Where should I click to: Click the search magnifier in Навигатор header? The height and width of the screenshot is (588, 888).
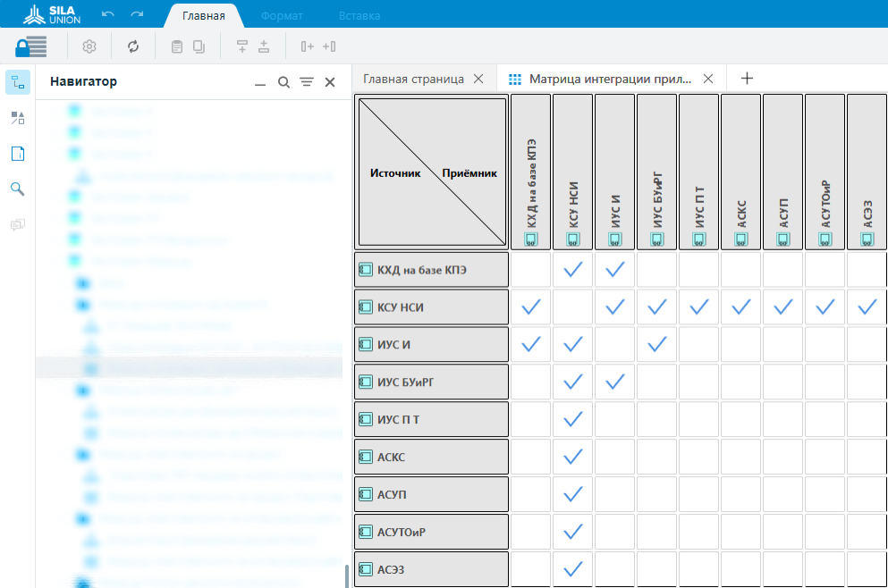[283, 82]
